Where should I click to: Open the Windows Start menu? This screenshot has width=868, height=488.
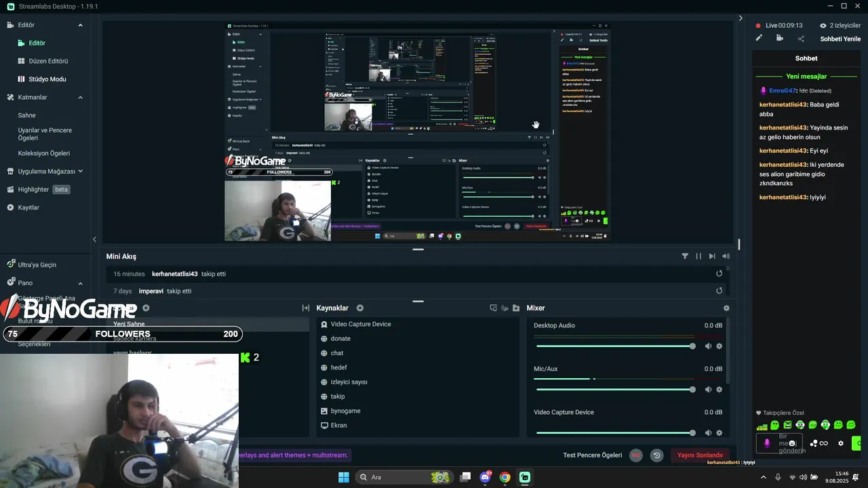pyautogui.click(x=344, y=477)
